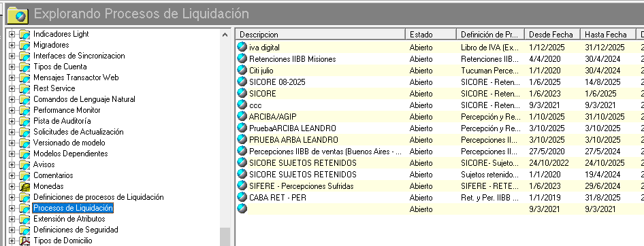Click the Libro de IVA (Ex... definition cell
Screen dimensions: 644x246
pos(490,48)
